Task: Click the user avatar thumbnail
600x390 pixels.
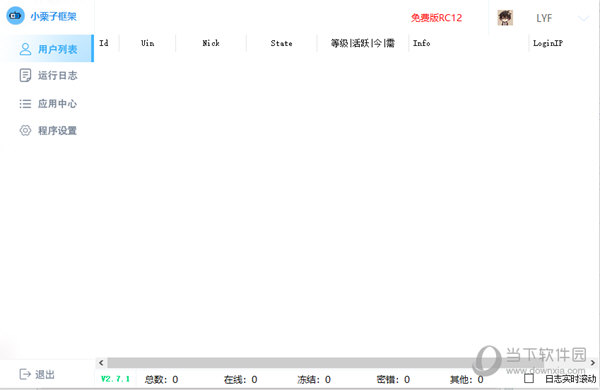Action: pyautogui.click(x=505, y=18)
